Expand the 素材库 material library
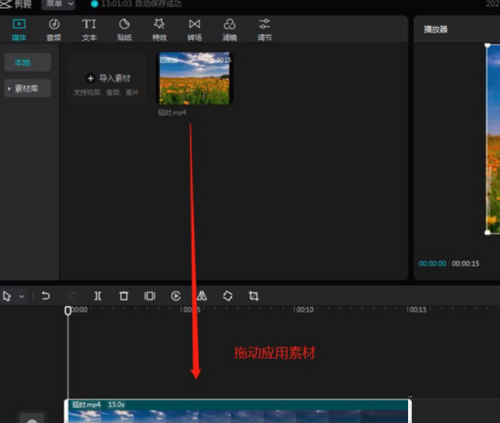The width and height of the screenshot is (500, 423). click(27, 88)
